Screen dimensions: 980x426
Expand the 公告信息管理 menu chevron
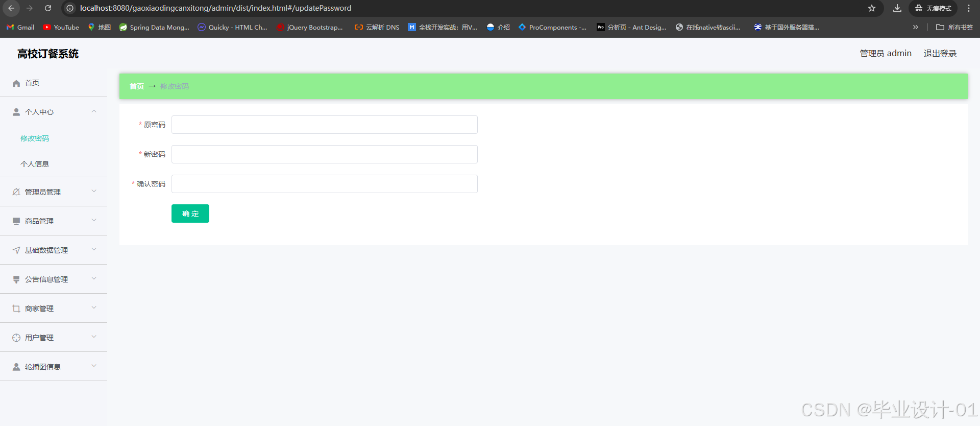(94, 278)
